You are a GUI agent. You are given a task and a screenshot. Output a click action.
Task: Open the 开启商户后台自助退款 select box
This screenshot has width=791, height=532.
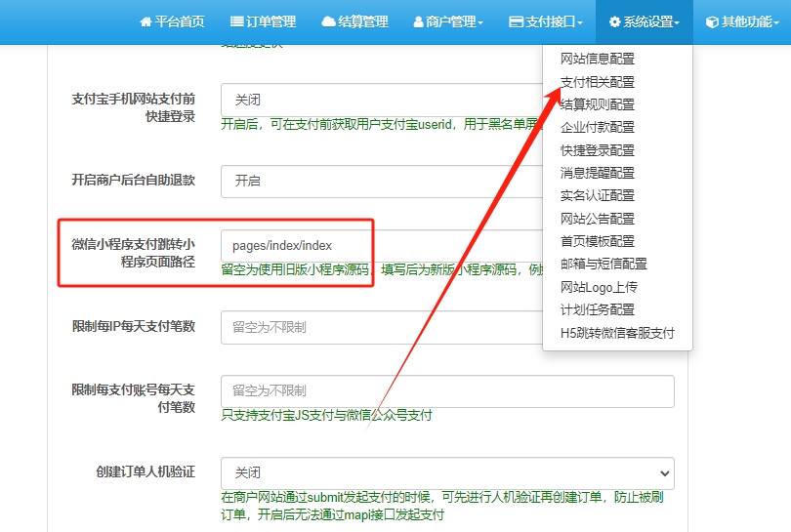(x=382, y=181)
